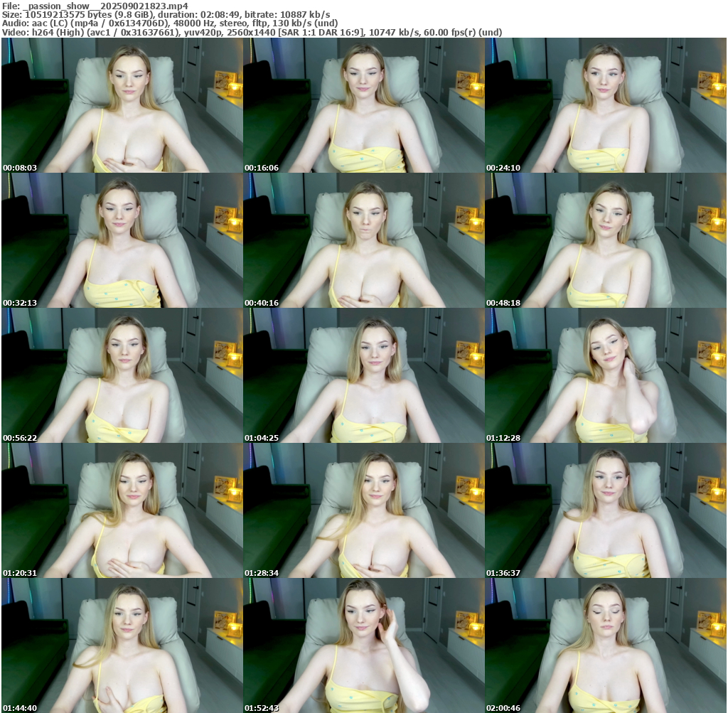Click the 00:56:22 thumbnail
This screenshot has height=713, width=728.
coord(122,375)
